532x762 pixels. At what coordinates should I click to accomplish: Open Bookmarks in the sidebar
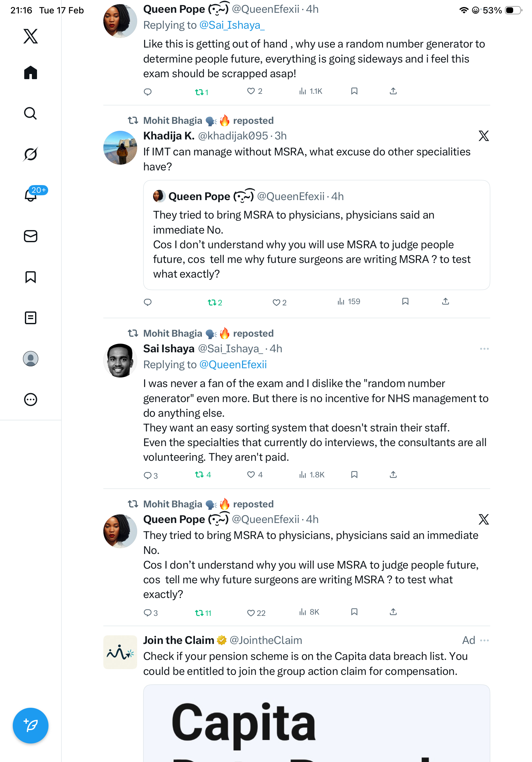tap(31, 277)
